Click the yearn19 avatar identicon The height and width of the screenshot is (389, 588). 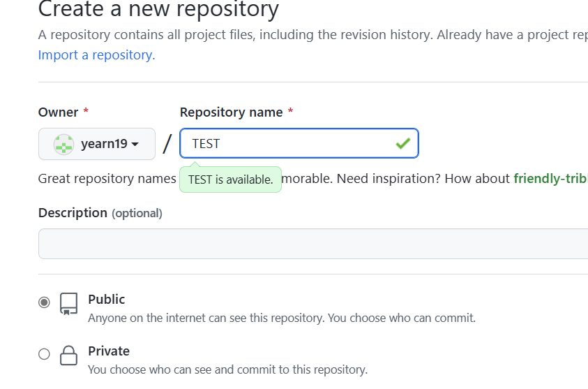(x=63, y=144)
